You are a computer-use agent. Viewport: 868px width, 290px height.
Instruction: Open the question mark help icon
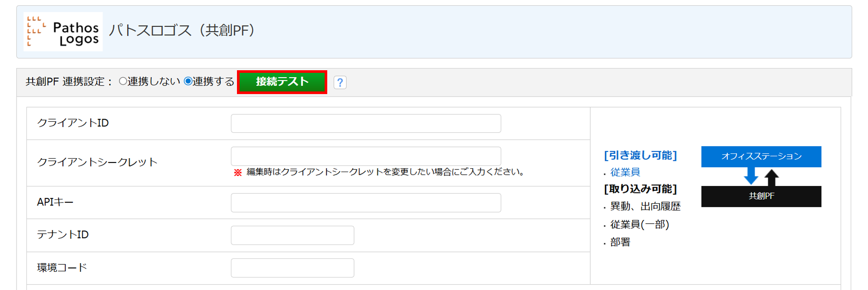pyautogui.click(x=340, y=82)
